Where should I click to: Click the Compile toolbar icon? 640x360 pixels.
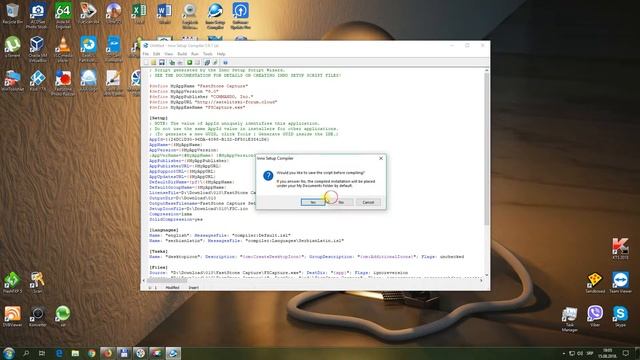tap(172, 62)
